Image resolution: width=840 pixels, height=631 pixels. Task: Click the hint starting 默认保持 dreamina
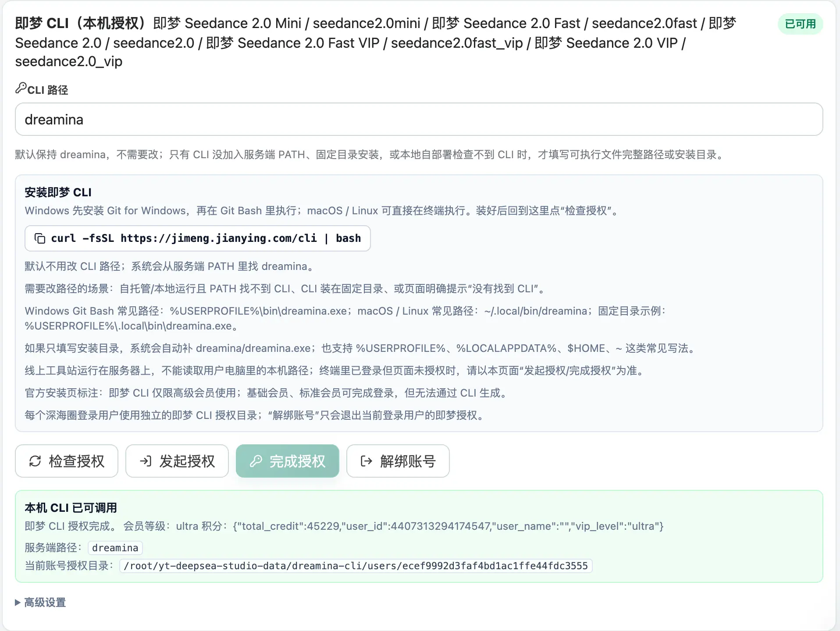point(371,155)
